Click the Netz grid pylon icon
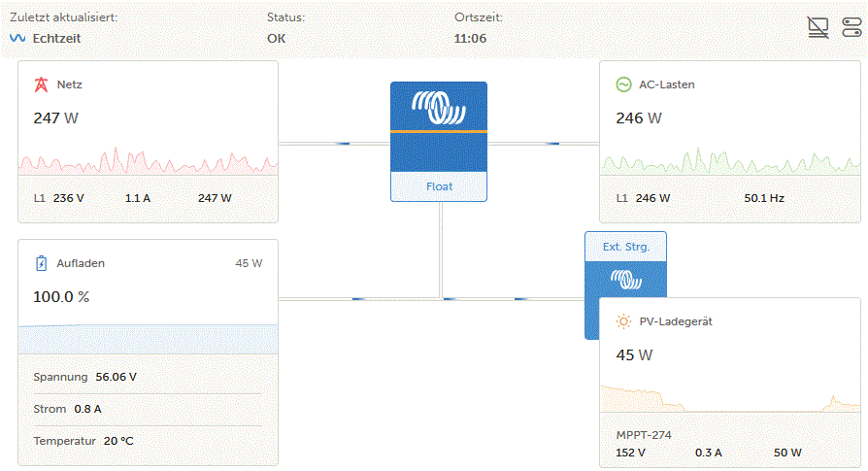Screen dimensions: 868x471 click(41, 84)
